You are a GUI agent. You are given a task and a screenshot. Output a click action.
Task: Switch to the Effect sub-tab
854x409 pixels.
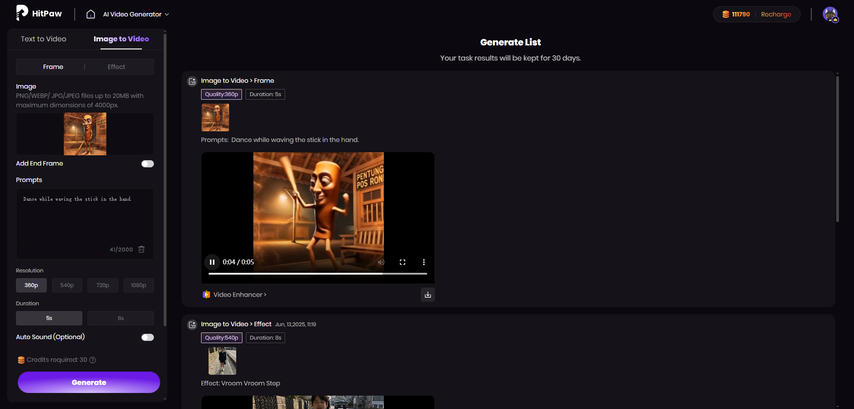(116, 66)
